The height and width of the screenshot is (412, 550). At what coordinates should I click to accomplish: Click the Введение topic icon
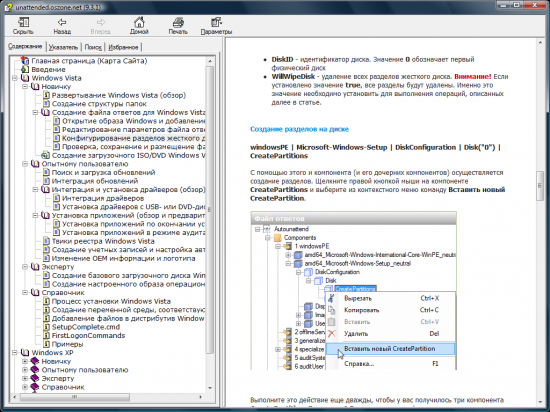point(25,69)
